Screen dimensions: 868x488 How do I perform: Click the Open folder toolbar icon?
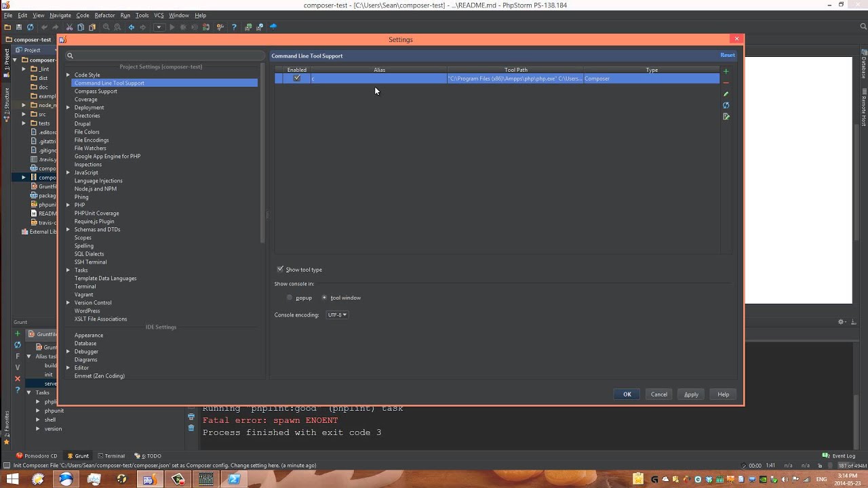7,27
